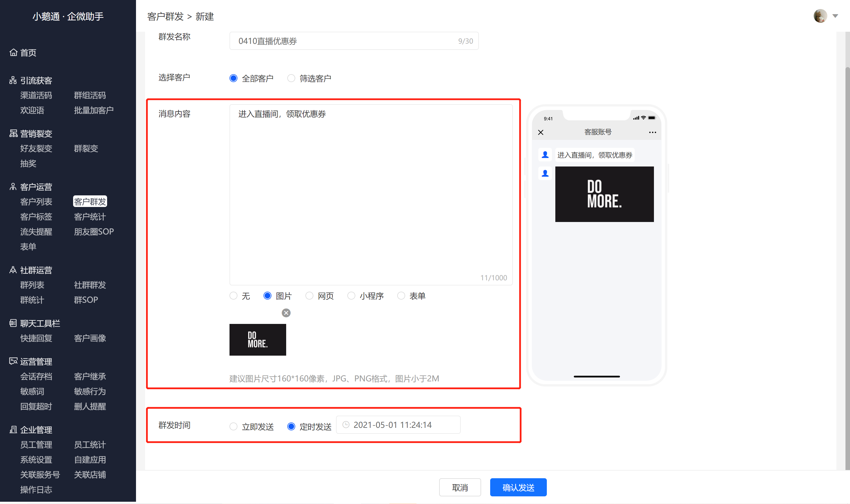Select 网页 attachment type
This screenshot has height=504, width=850.
(x=309, y=296)
